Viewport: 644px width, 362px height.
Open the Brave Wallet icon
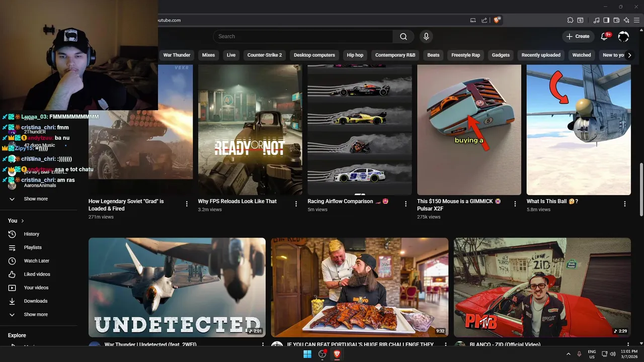616,20
